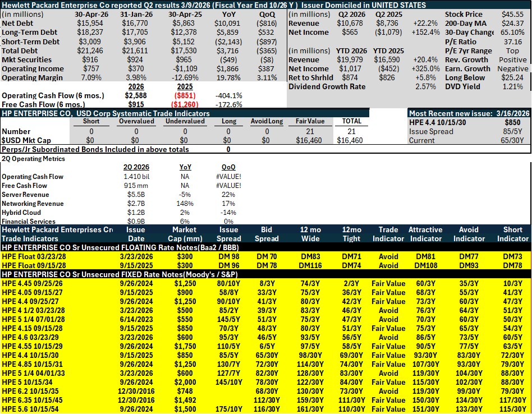Select the Sr Unsecured FIXED Rate Notes header
The height and width of the screenshot is (414, 532).
[120, 274]
